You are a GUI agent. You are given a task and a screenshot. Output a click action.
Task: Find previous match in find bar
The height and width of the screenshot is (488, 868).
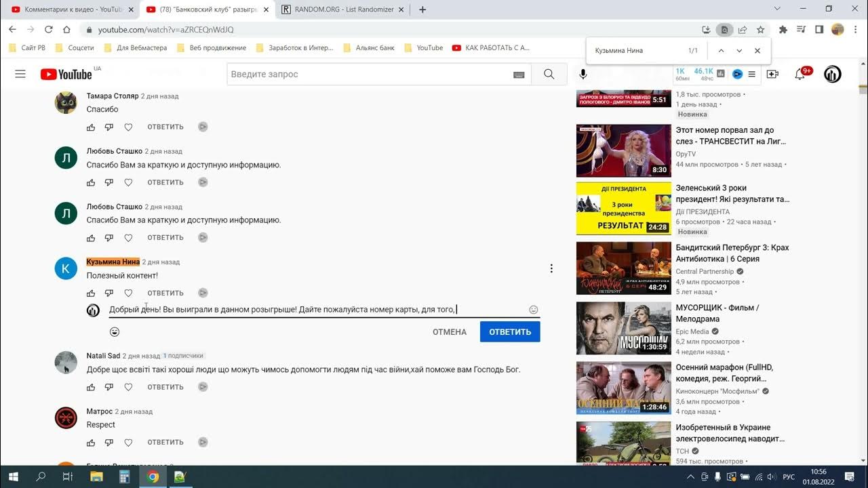click(721, 51)
